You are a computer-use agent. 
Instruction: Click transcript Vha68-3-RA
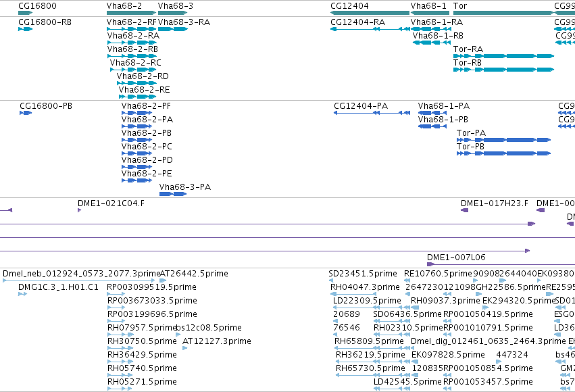pos(173,29)
